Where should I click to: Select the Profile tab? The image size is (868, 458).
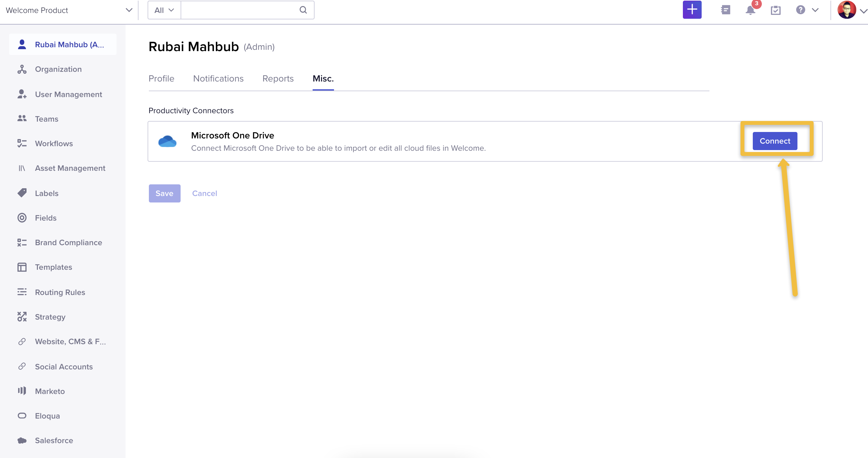pyautogui.click(x=161, y=79)
